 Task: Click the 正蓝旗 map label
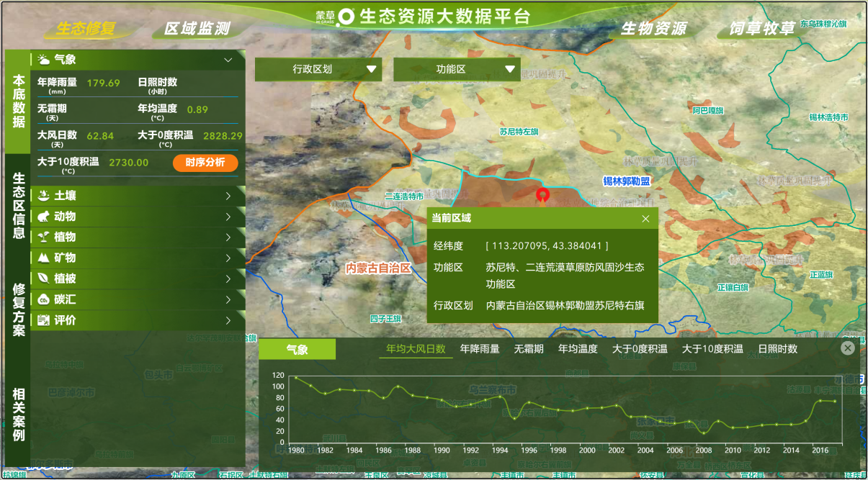(820, 275)
